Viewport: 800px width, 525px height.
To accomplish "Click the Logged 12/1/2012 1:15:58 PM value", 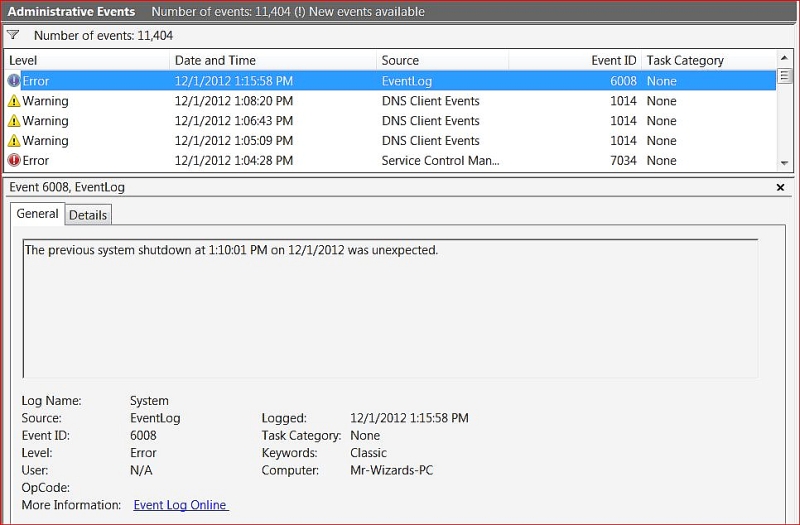I will point(409,418).
